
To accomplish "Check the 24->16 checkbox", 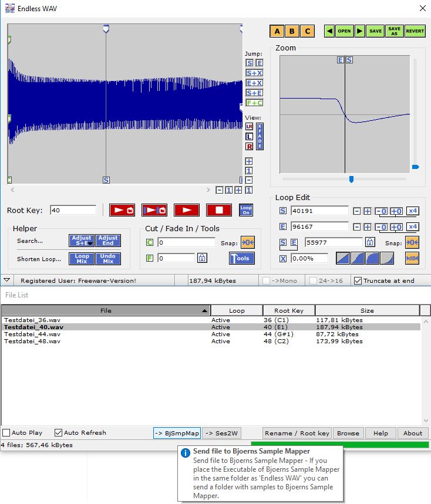I will (313, 280).
